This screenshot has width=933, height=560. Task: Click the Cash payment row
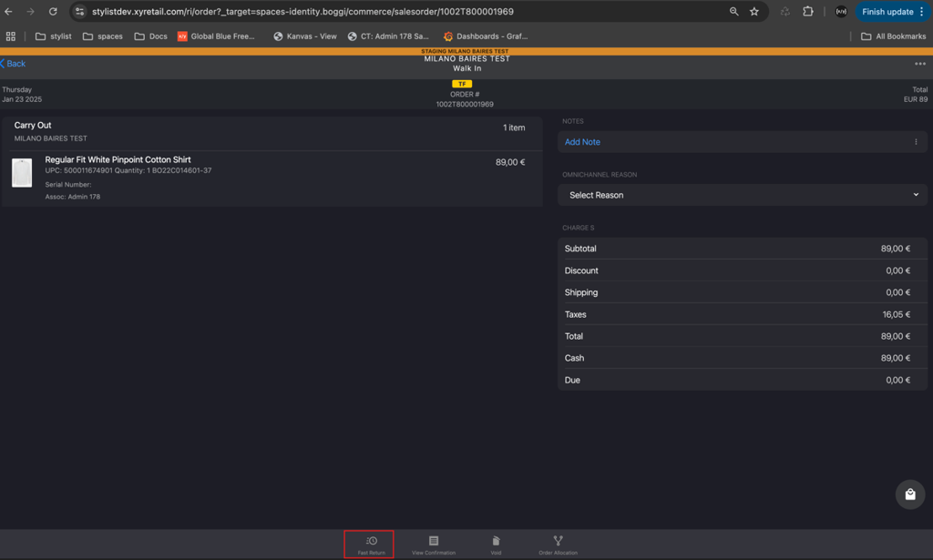742,358
